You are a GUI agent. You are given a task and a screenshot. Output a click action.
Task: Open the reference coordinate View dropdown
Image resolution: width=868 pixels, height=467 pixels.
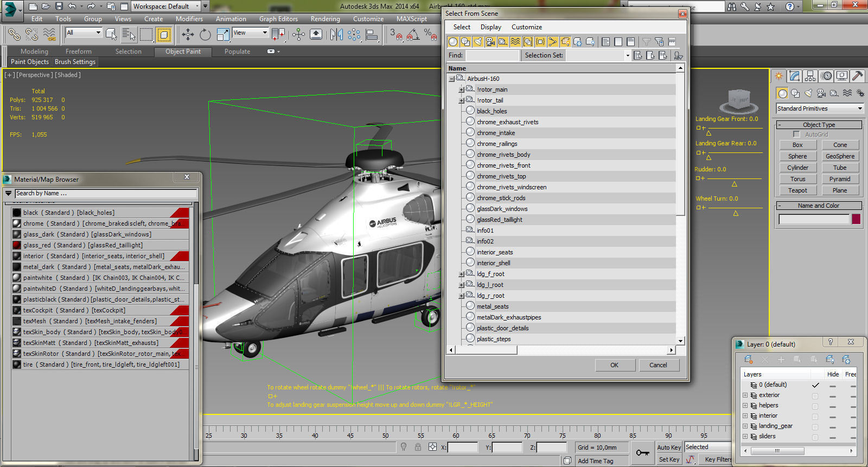[250, 33]
